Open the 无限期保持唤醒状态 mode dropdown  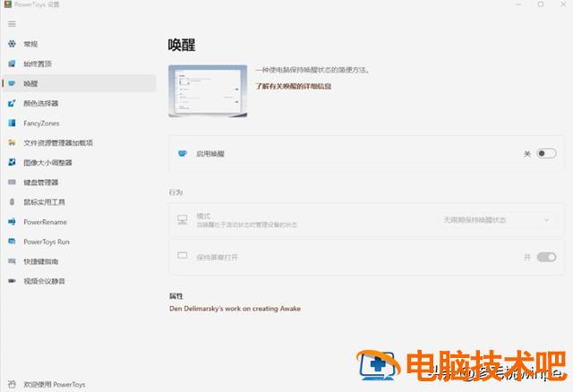(497, 220)
